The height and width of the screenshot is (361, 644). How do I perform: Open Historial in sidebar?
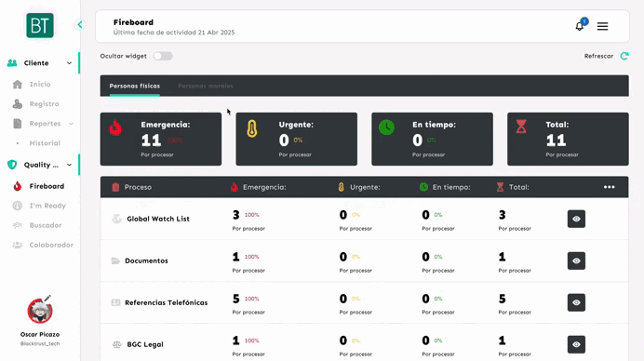tap(45, 143)
